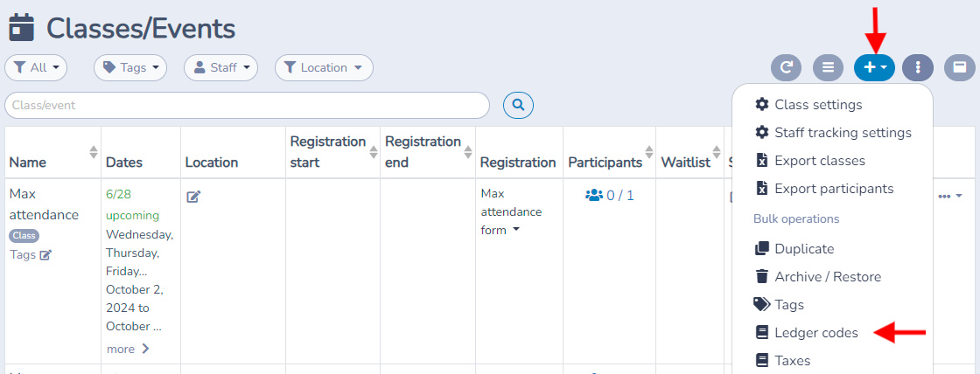980x374 pixels.
Task: Open the blue plus add dropdown button
Action: click(874, 67)
